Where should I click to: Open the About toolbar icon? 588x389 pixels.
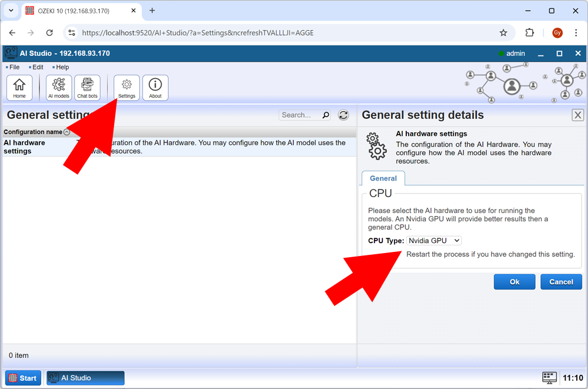pos(155,88)
